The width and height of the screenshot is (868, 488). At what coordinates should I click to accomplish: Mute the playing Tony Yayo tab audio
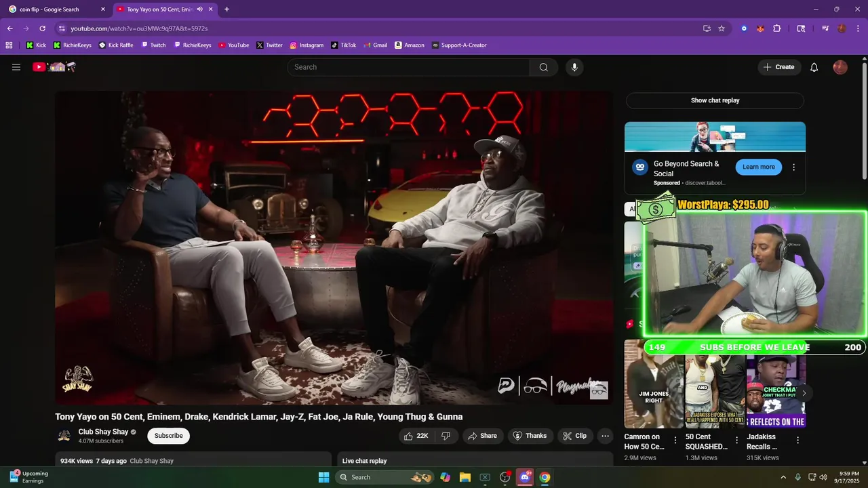pos(199,9)
